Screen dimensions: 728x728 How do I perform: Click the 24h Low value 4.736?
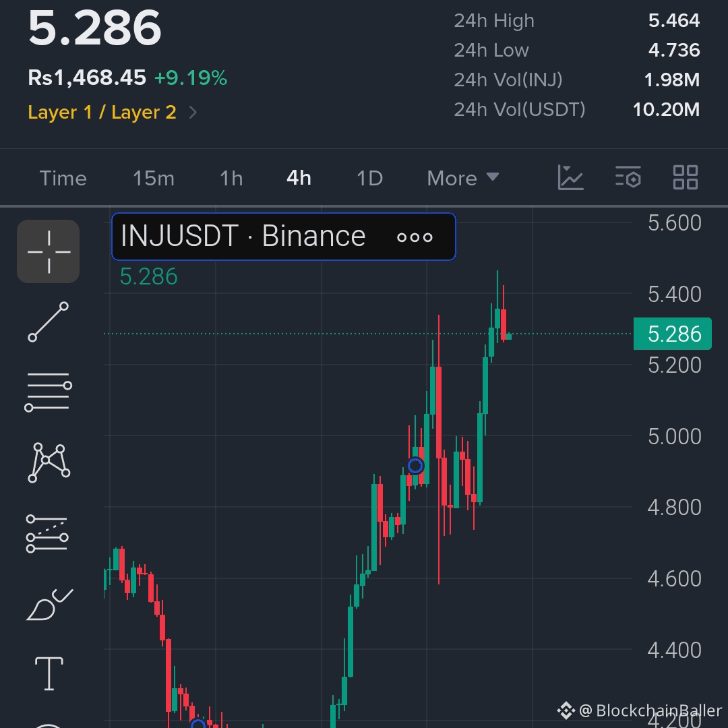click(x=673, y=50)
